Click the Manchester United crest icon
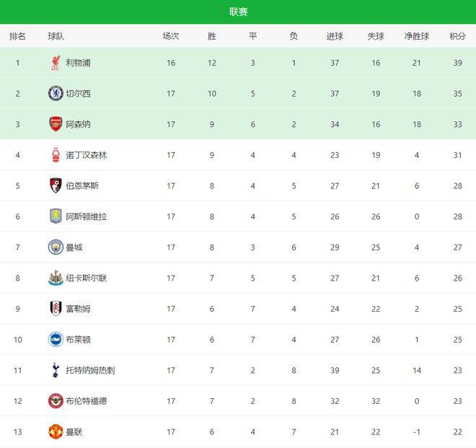Screen dimensions: 476x448 56,431
